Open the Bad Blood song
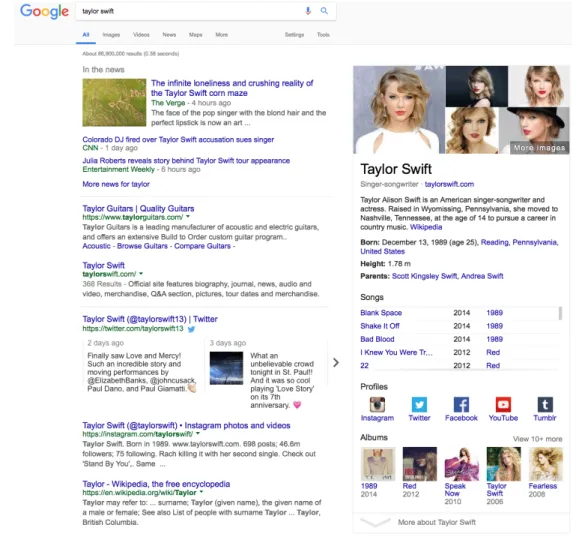 point(377,339)
